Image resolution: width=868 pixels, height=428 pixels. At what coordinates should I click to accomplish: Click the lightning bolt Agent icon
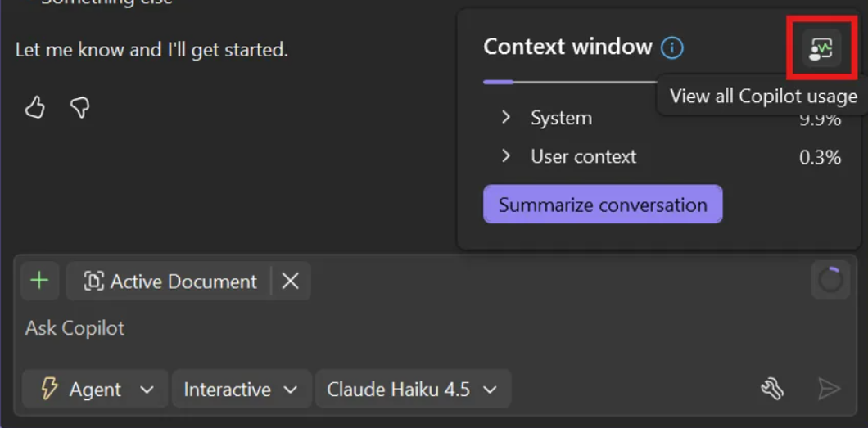(50, 390)
